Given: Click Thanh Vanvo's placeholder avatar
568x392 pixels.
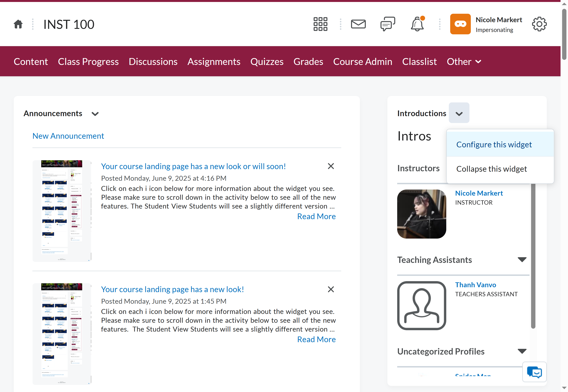Looking at the screenshot, I should (x=422, y=305).
